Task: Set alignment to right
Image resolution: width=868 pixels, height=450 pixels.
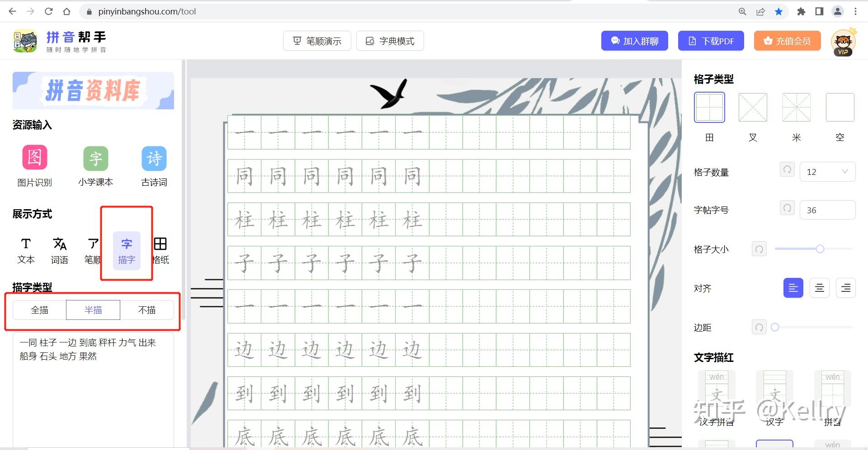Action: tap(846, 288)
